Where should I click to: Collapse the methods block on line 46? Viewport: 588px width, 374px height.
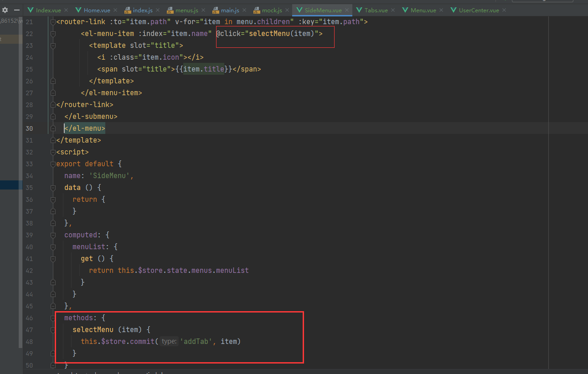pyautogui.click(x=53, y=318)
